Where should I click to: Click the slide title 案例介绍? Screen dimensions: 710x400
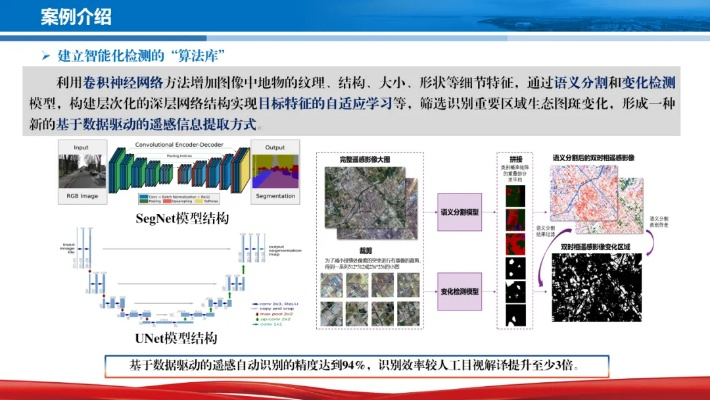76,17
